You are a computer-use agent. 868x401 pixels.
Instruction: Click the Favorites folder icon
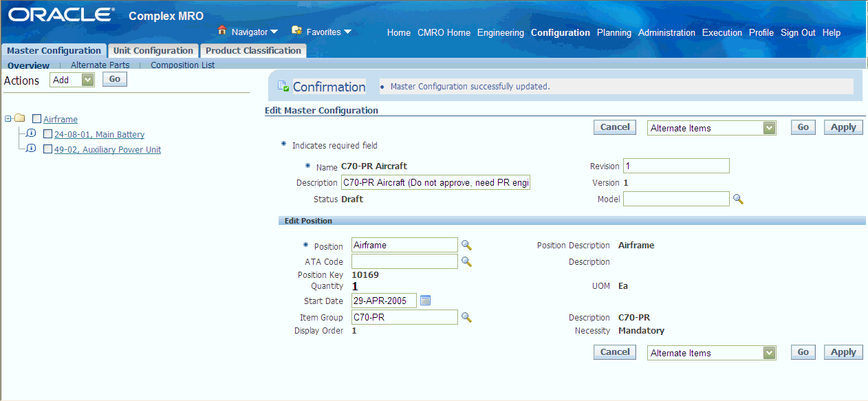tap(297, 31)
